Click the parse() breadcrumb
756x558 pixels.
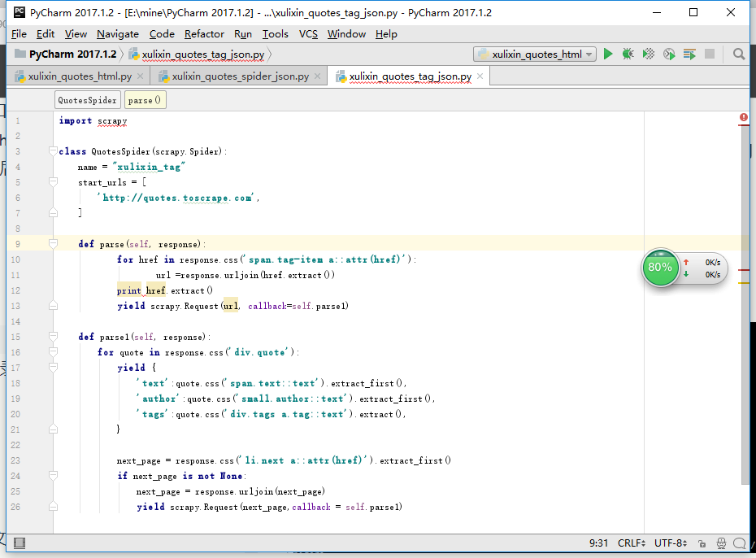(145, 100)
